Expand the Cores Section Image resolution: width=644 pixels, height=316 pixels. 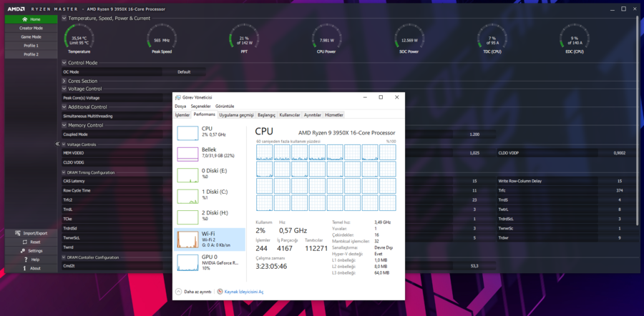pos(64,82)
